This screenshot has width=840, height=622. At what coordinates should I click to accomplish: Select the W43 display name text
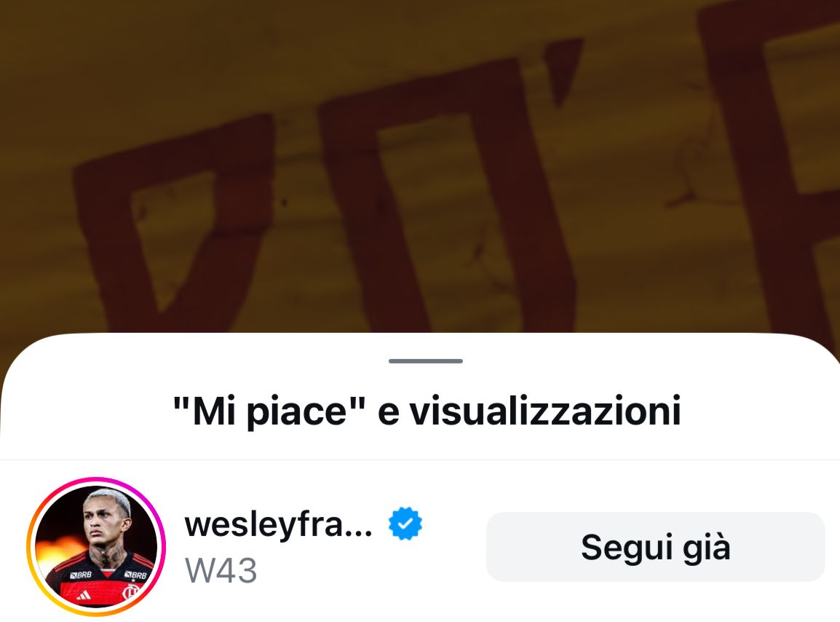coord(221,570)
